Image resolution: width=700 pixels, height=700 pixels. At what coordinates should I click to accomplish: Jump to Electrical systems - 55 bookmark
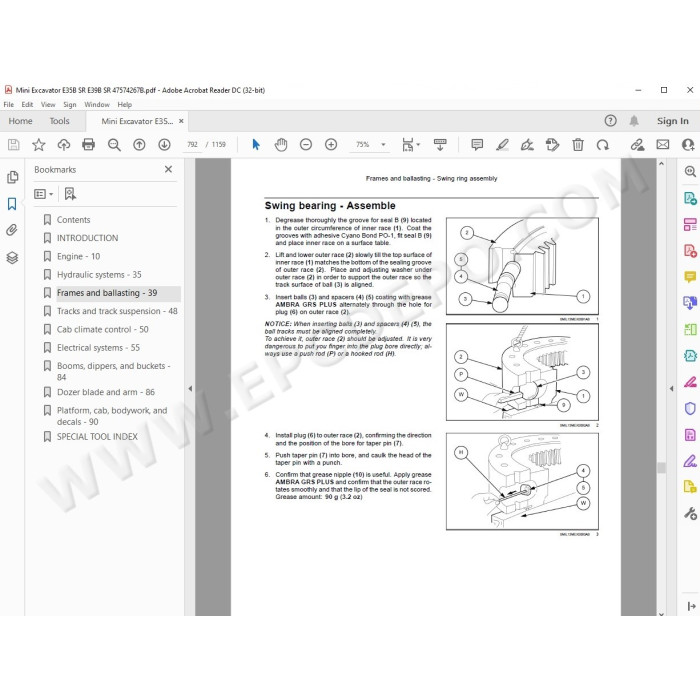98,347
